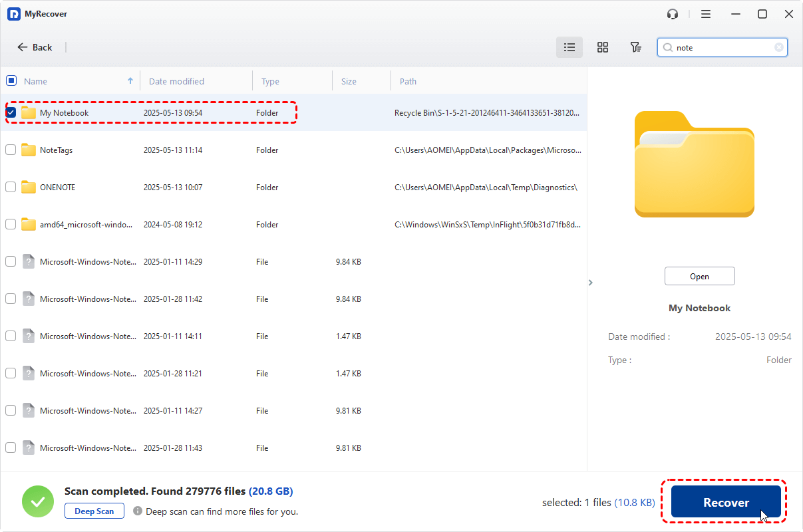Click the magnifier icon in search box

[668, 48]
